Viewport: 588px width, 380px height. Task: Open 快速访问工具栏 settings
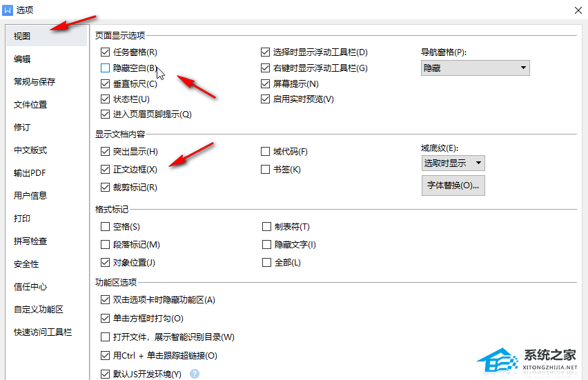point(43,332)
